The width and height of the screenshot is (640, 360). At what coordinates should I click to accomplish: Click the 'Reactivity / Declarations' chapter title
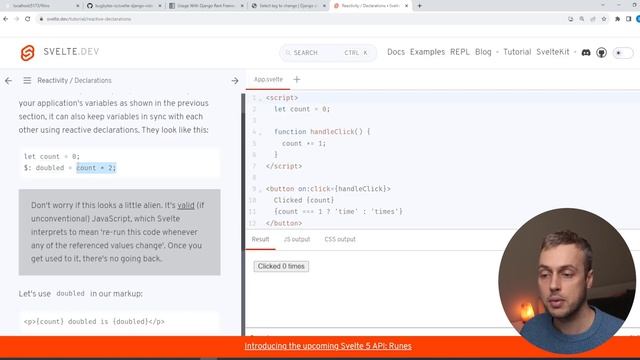point(74,81)
